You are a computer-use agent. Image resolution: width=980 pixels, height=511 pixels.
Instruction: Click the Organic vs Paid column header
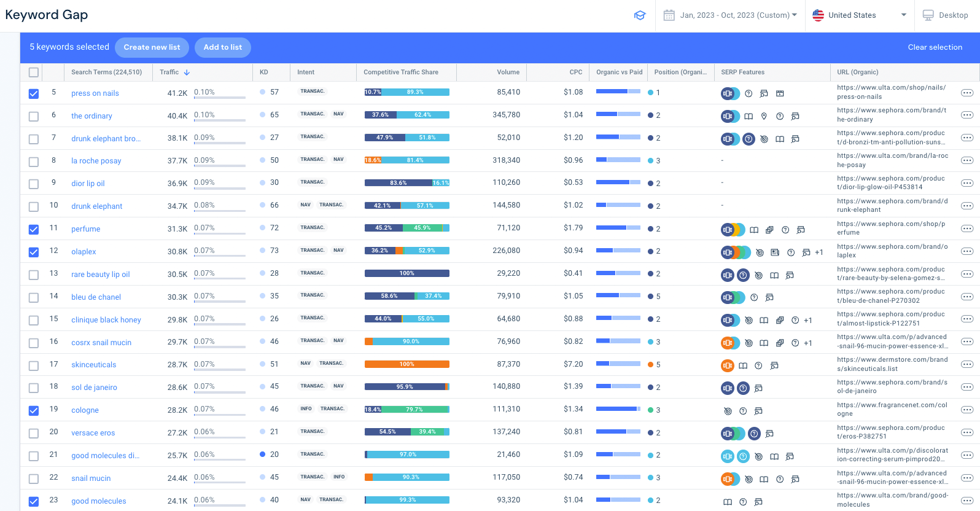(x=619, y=72)
